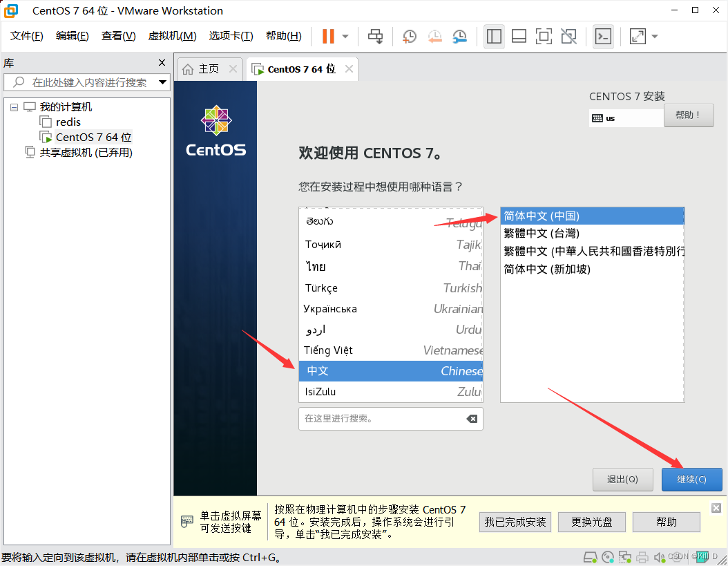Click the 继续(C) continue button
This screenshot has width=728, height=566.
click(x=692, y=479)
